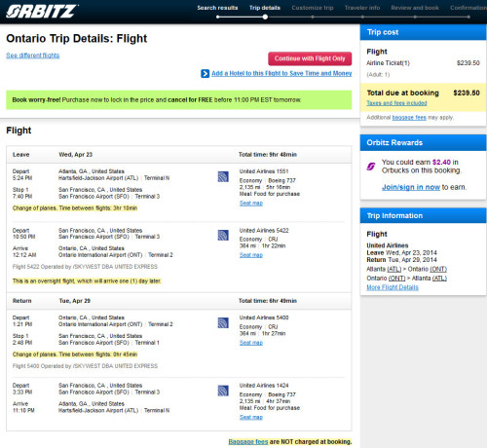Open Seat map for United Airlines 1551

tap(251, 204)
